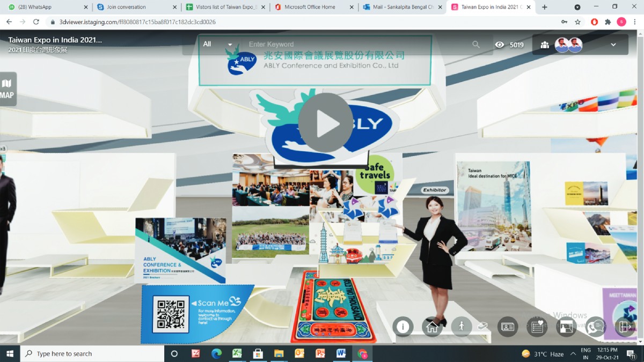This screenshot has height=362, width=644.
Task: Click the exit booth door icon
Action: click(625, 327)
